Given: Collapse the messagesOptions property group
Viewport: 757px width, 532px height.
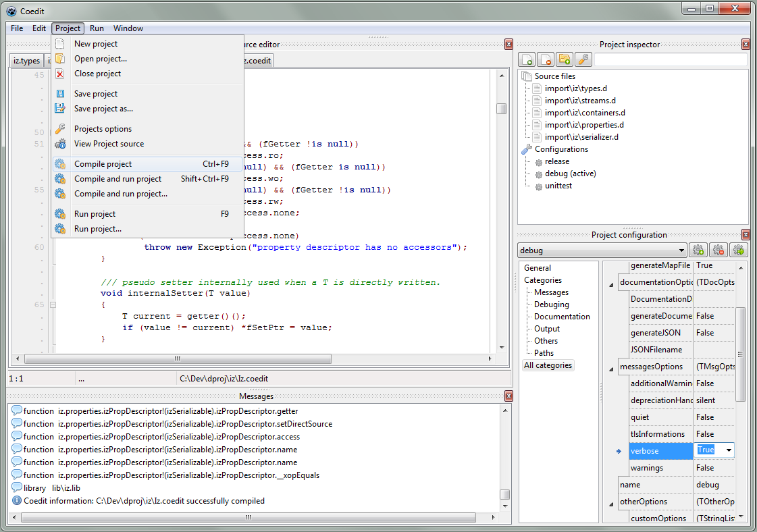Looking at the screenshot, I should pyautogui.click(x=612, y=369).
